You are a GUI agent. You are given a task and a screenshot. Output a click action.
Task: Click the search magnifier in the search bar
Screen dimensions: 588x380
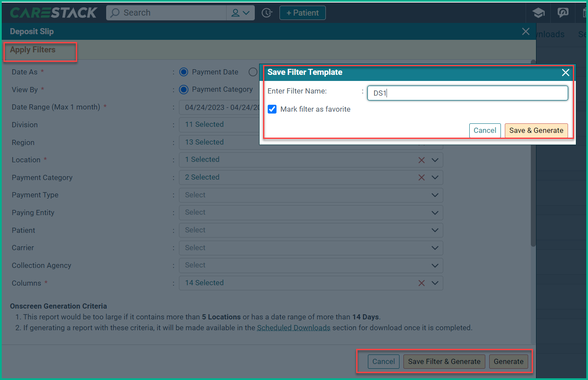coord(114,13)
